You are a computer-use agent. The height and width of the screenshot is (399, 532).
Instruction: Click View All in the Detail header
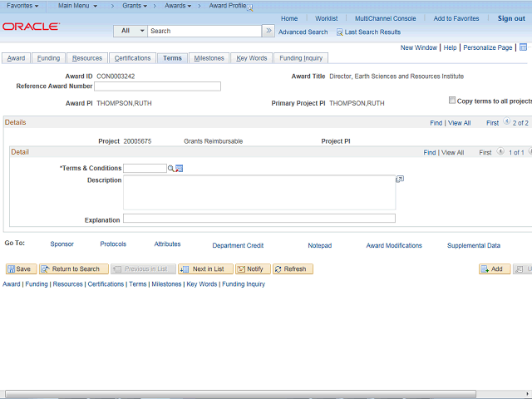point(452,153)
